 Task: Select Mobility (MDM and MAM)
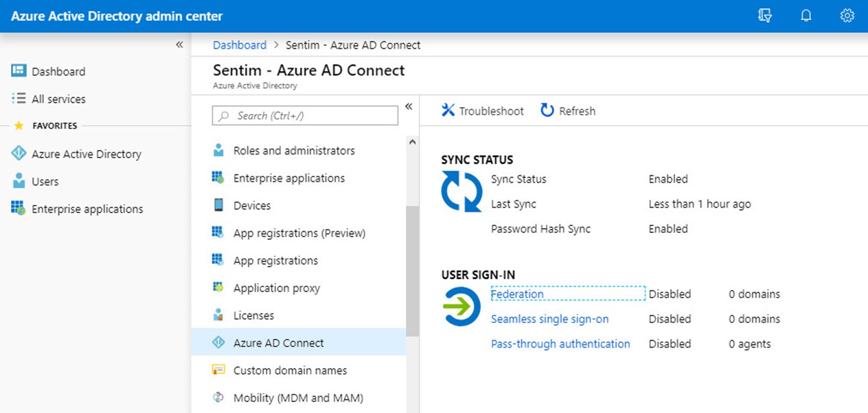pos(298,398)
